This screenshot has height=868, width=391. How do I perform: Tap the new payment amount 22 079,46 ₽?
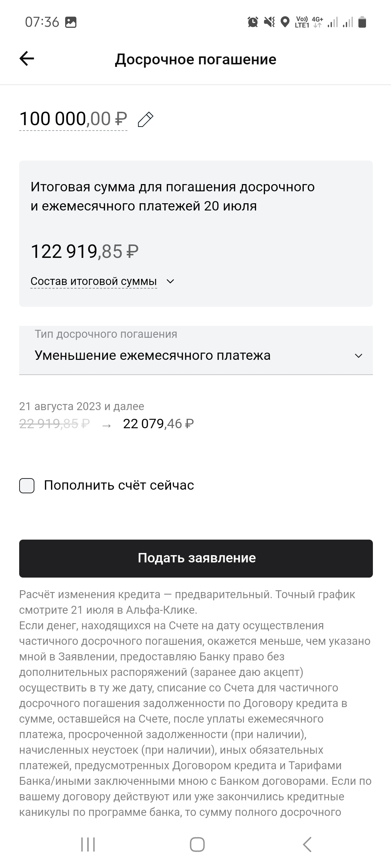point(158,424)
